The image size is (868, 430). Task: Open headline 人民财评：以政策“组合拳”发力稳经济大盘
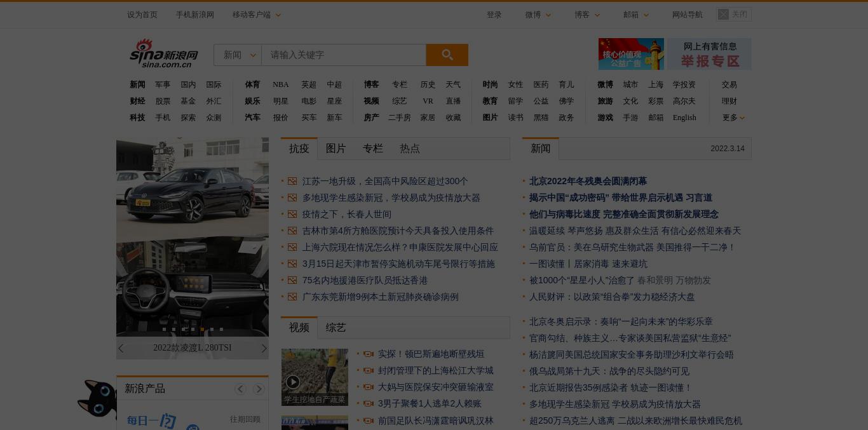612,297
